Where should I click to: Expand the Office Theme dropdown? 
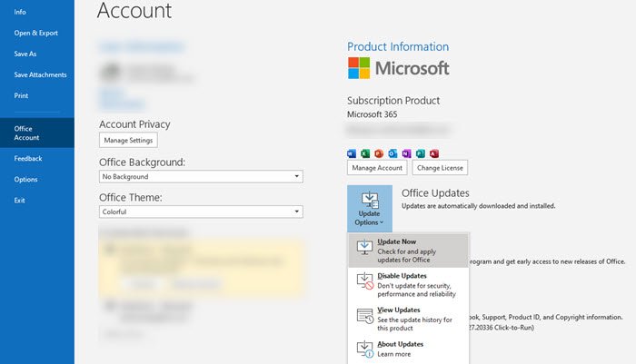click(x=201, y=212)
